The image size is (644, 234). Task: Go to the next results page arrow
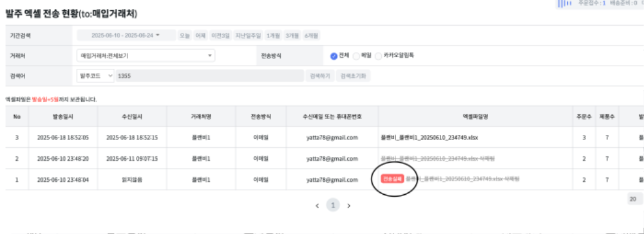(x=348, y=205)
